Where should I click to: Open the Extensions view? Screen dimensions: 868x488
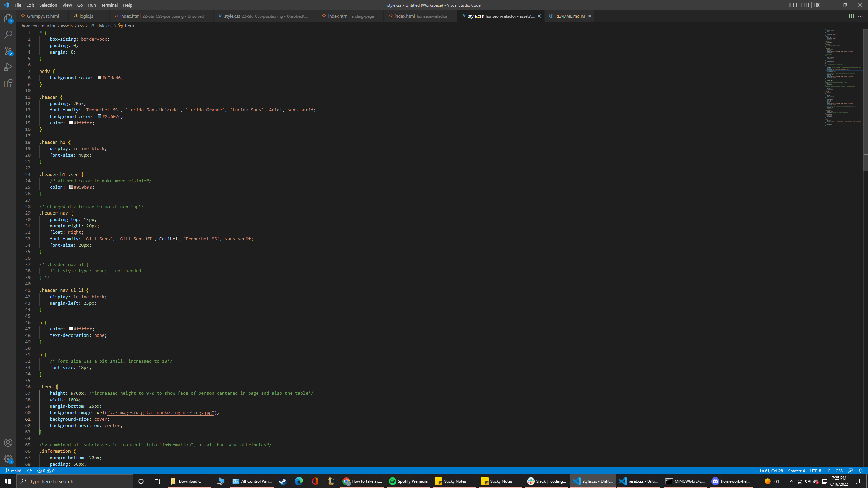point(8,83)
